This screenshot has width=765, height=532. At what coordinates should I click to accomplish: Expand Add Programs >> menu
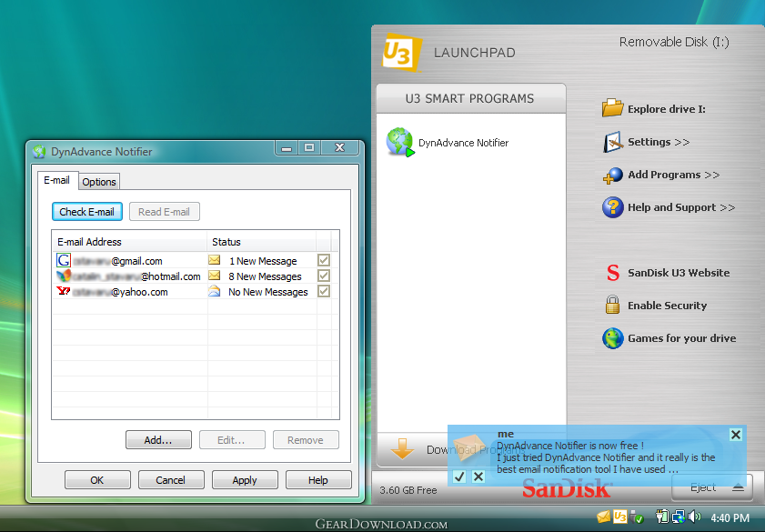[673, 175]
